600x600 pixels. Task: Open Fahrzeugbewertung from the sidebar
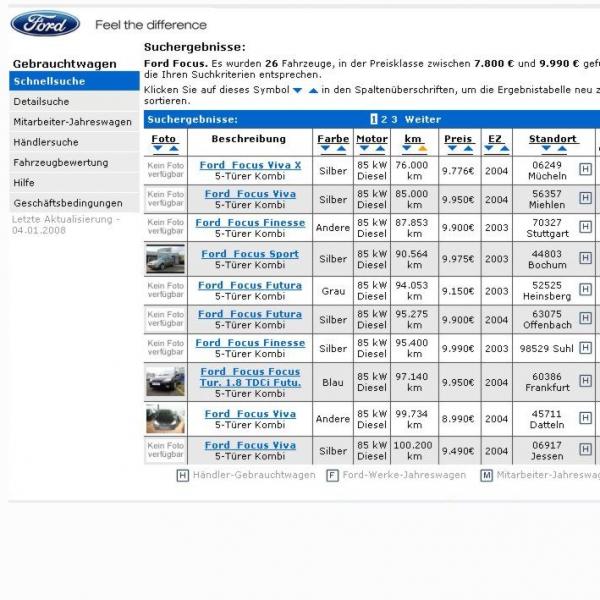[x=60, y=162]
